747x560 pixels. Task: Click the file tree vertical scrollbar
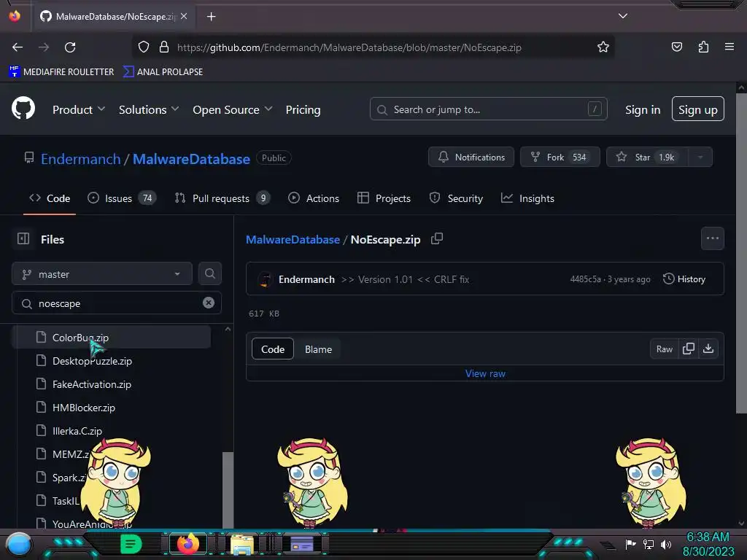(x=228, y=489)
